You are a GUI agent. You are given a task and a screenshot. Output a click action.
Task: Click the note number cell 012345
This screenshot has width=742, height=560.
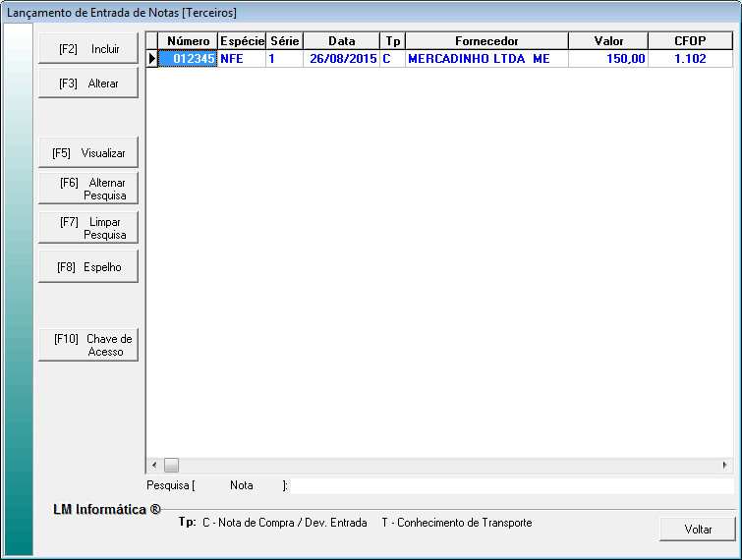pyautogui.click(x=189, y=59)
